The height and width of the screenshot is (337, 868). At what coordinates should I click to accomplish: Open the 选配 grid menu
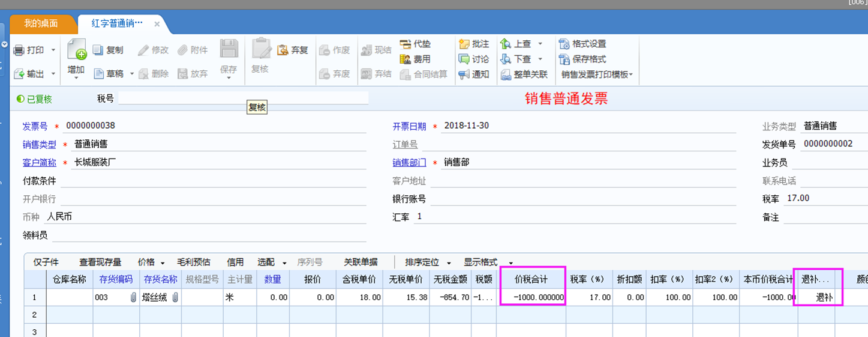coord(271,262)
